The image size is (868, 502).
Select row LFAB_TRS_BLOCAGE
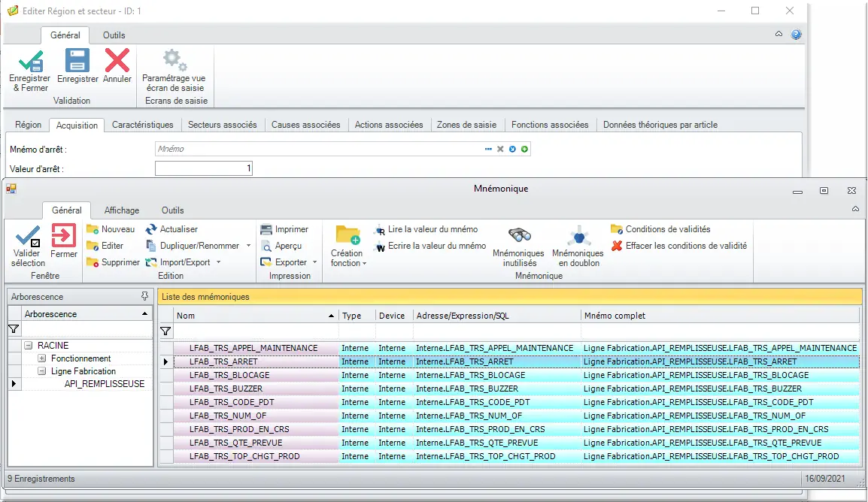click(x=516, y=376)
